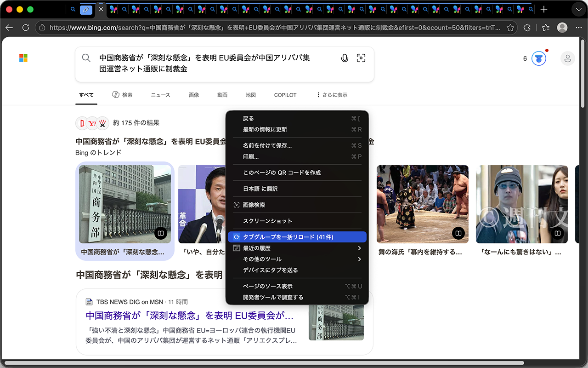Screen dimensions: 588x368
Task: Reload the page with the toolbar refresh icon
Action: pyautogui.click(x=26, y=28)
